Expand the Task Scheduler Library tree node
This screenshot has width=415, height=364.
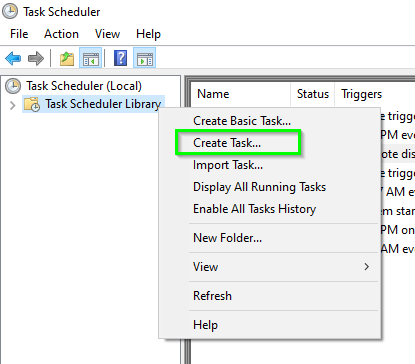pos(13,105)
